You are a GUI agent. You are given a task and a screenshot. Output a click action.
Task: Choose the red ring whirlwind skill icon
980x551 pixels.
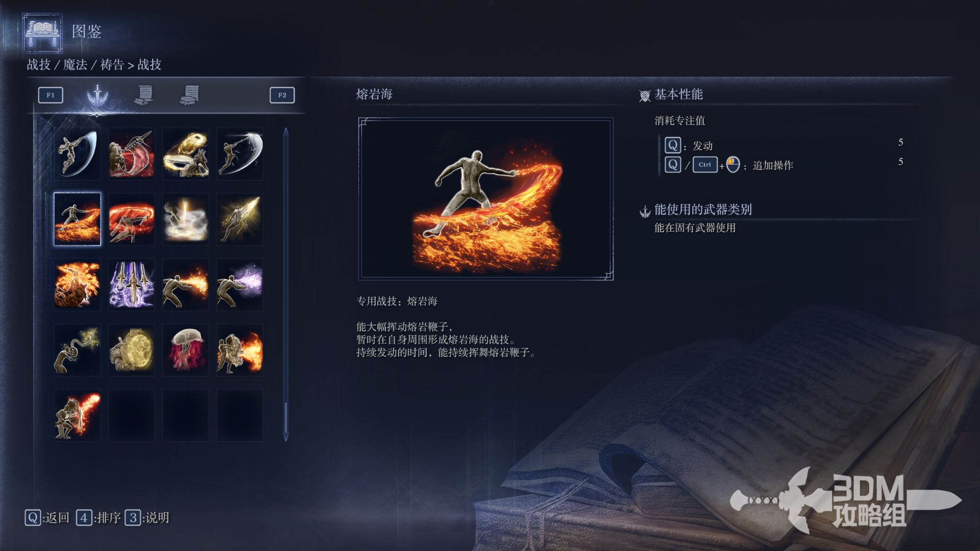(132, 219)
